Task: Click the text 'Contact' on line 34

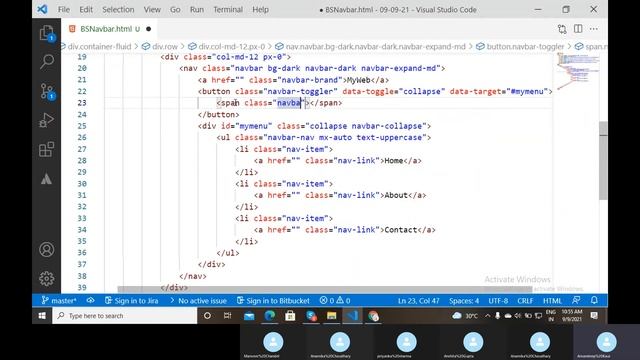Action: coord(401,230)
